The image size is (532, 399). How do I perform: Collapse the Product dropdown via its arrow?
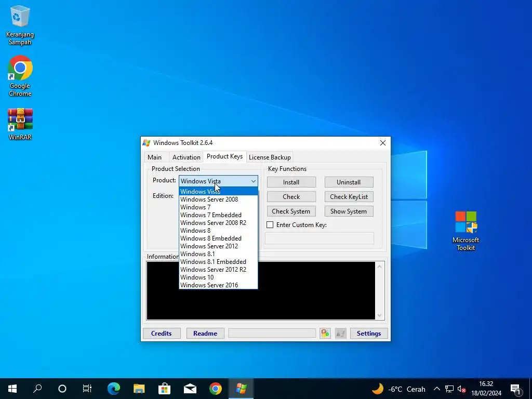254,181
